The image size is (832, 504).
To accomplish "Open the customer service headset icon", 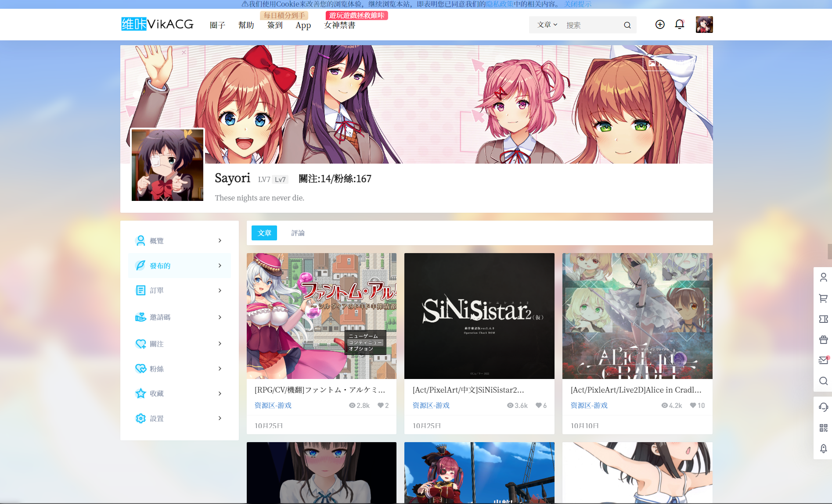I will point(823,407).
